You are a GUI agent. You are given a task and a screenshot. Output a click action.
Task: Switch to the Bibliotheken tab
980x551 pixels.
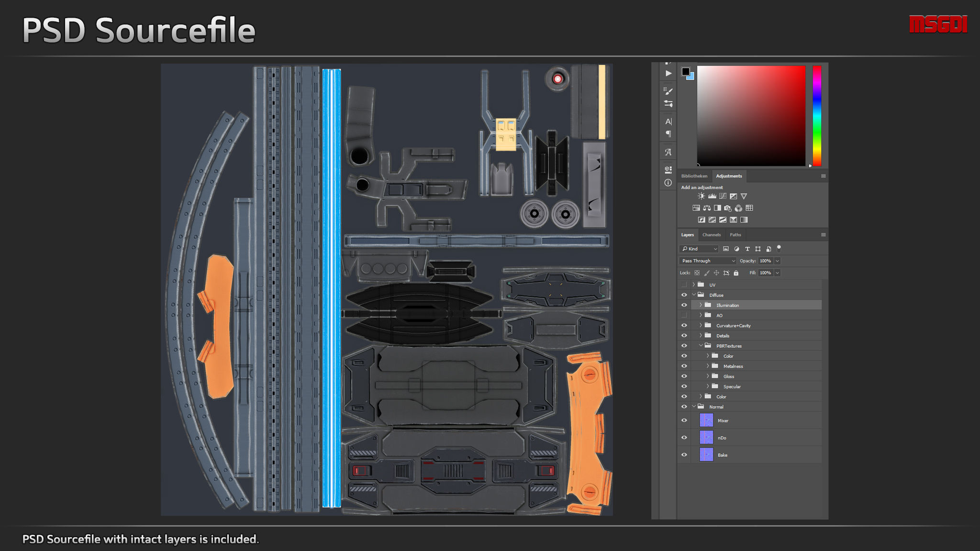click(x=694, y=176)
